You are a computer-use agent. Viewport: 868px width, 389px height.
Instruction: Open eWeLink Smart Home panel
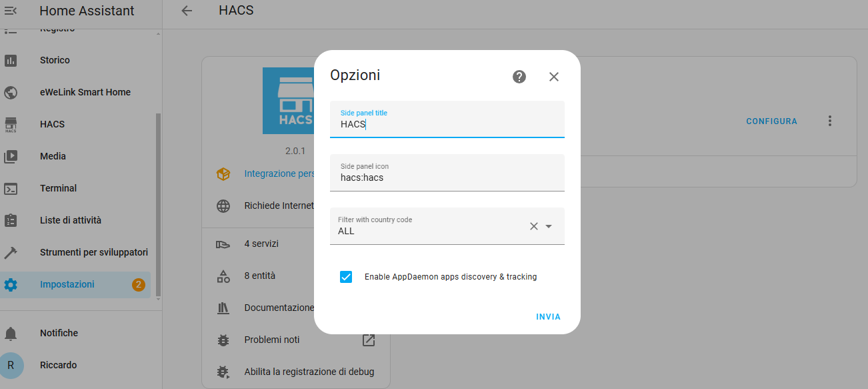coord(85,92)
